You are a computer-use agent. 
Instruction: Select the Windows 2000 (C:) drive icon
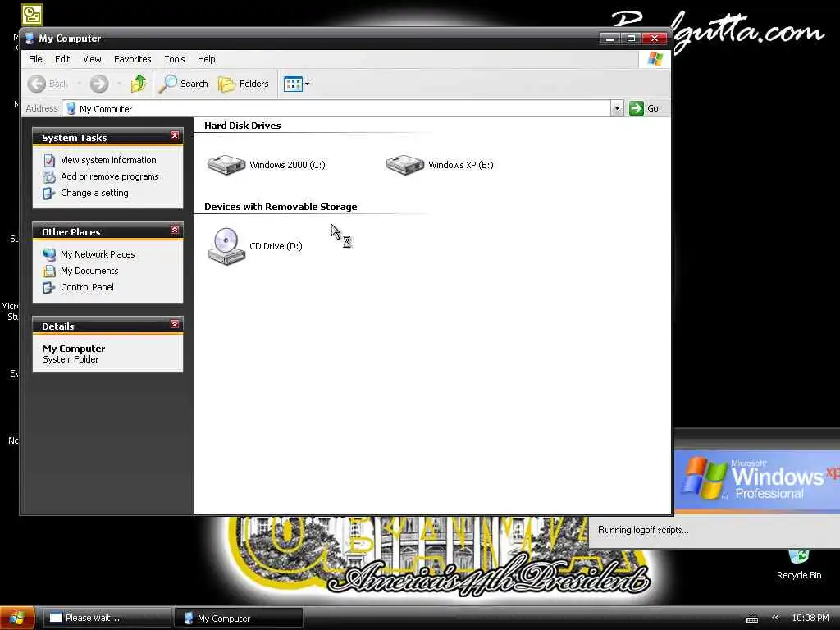point(226,164)
